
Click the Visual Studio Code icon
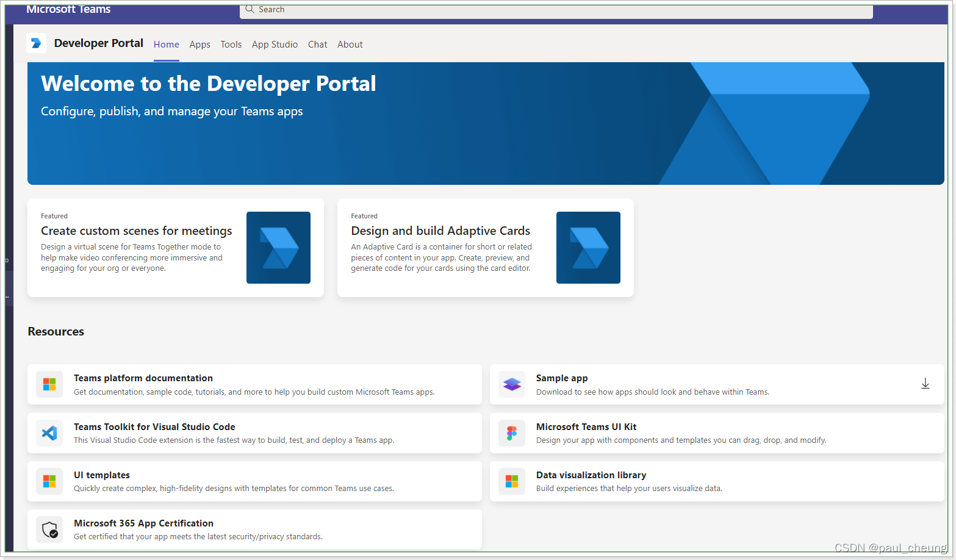coord(49,433)
